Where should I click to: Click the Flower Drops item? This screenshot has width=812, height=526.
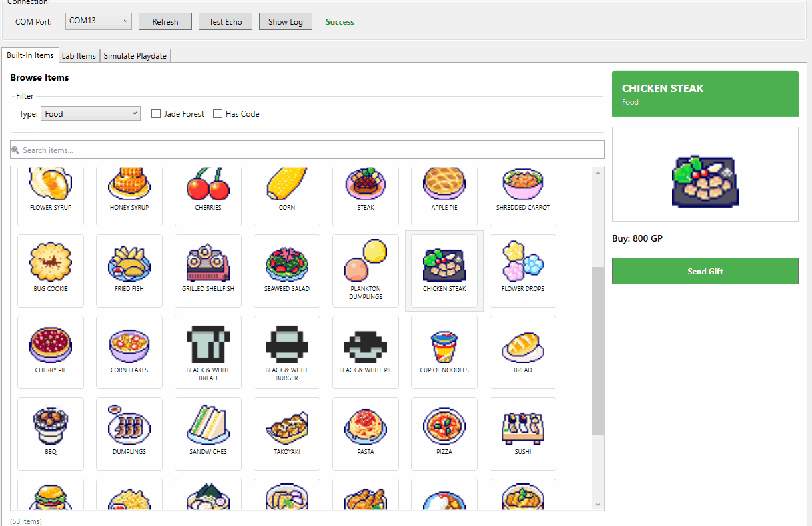coord(523,270)
